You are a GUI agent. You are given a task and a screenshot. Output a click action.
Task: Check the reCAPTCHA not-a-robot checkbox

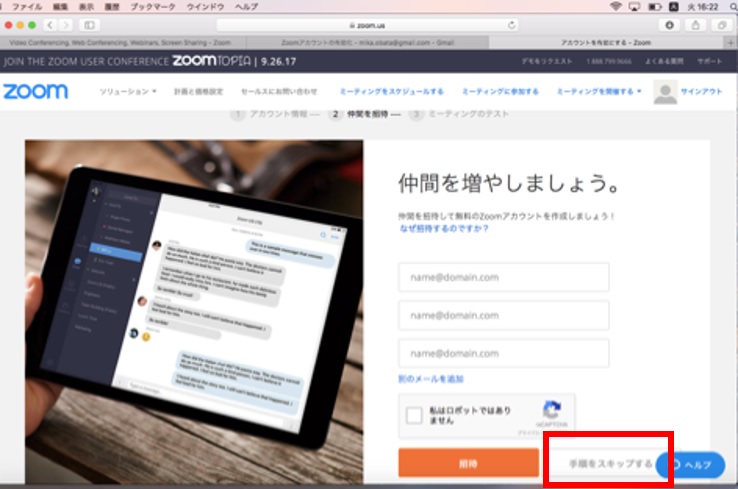414,416
